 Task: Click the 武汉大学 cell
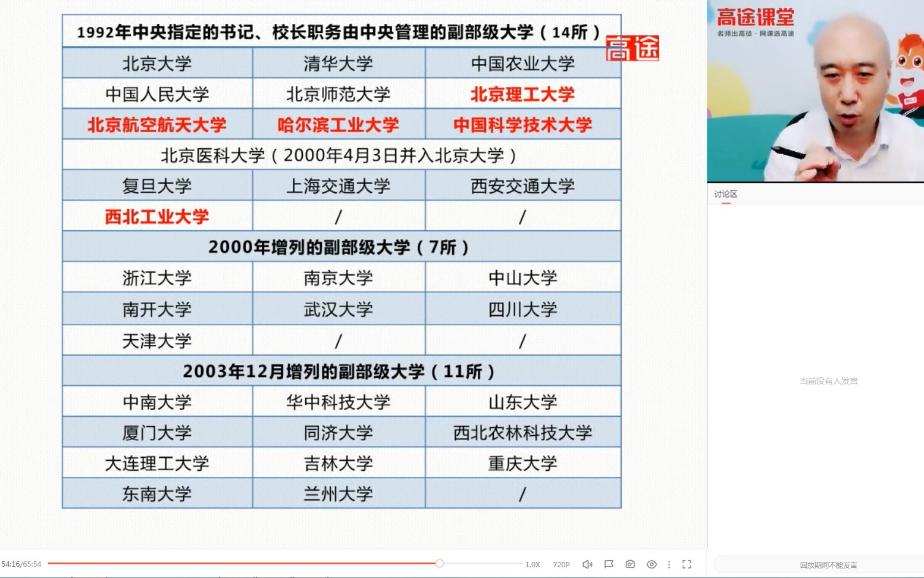tap(339, 308)
